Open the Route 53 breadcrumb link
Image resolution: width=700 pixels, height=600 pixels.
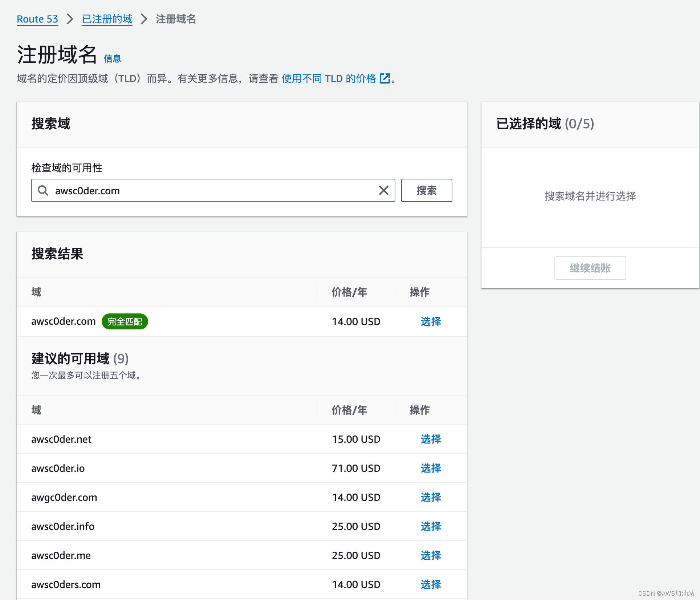[x=37, y=19]
